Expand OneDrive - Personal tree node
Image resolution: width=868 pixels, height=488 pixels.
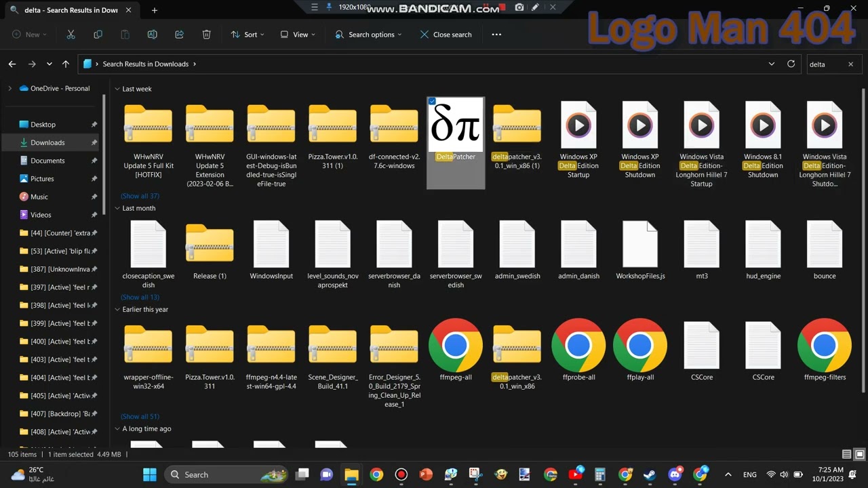pyautogui.click(x=9, y=88)
